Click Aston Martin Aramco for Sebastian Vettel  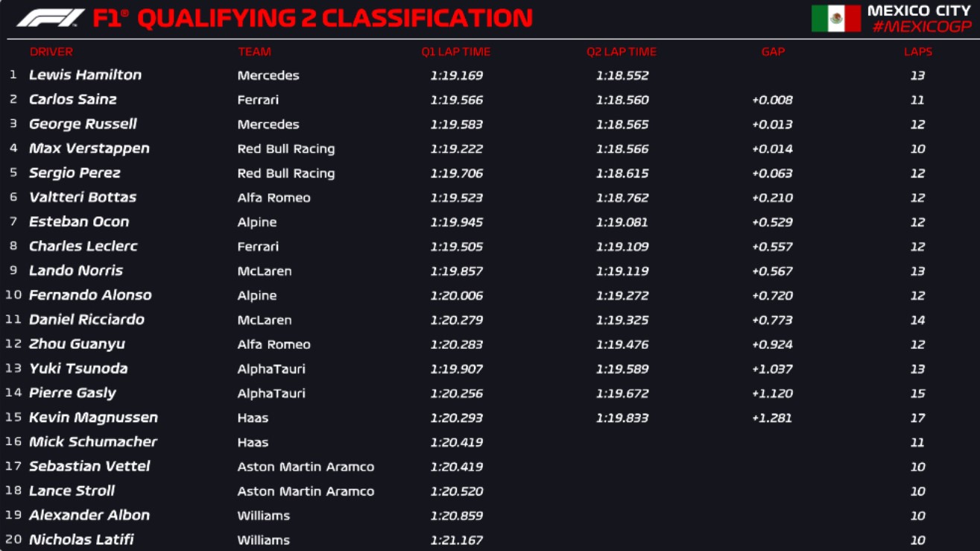(306, 467)
